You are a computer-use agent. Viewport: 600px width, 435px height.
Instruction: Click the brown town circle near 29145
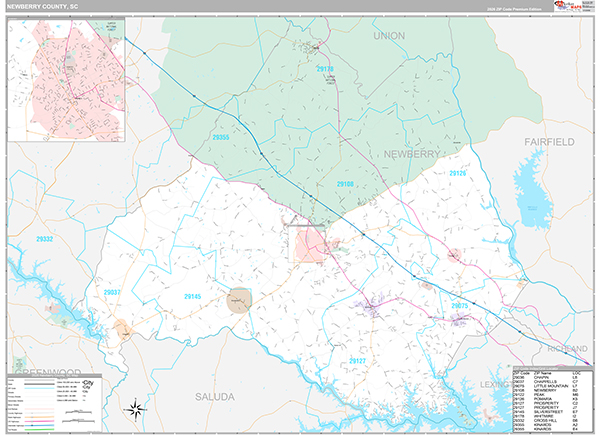(239, 300)
